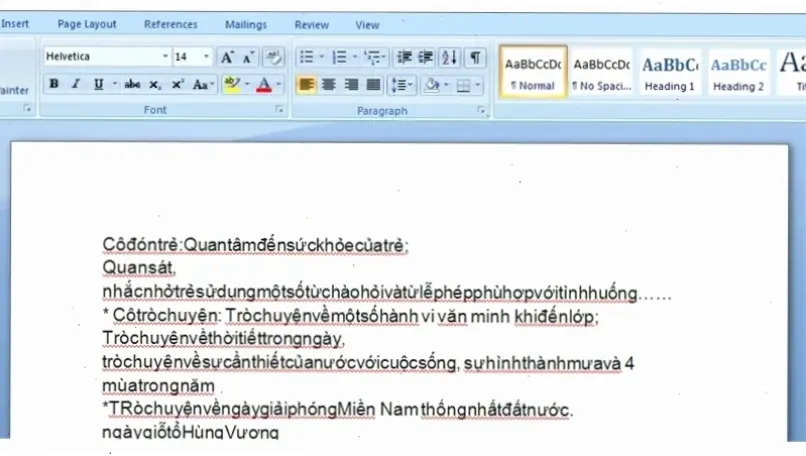The height and width of the screenshot is (456, 806).
Task: Click the Borders icon
Action: [x=463, y=84]
